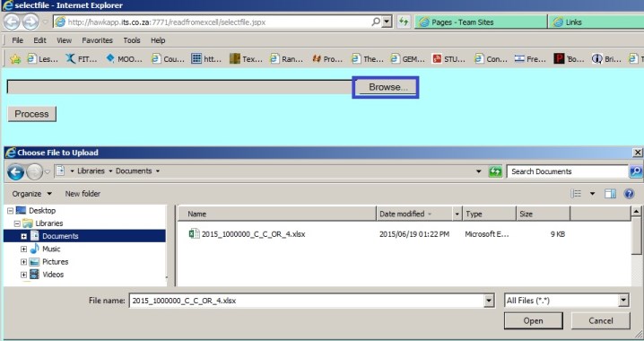Image resolution: width=644 pixels, height=341 pixels.
Task: Click the Search Documents field
Action: (567, 171)
